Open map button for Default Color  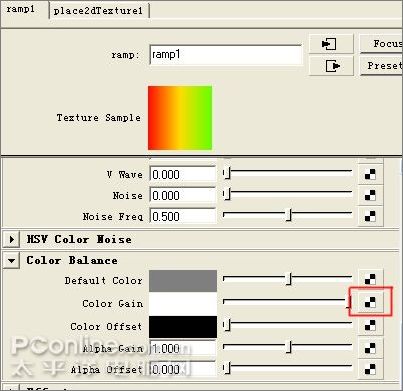370,279
